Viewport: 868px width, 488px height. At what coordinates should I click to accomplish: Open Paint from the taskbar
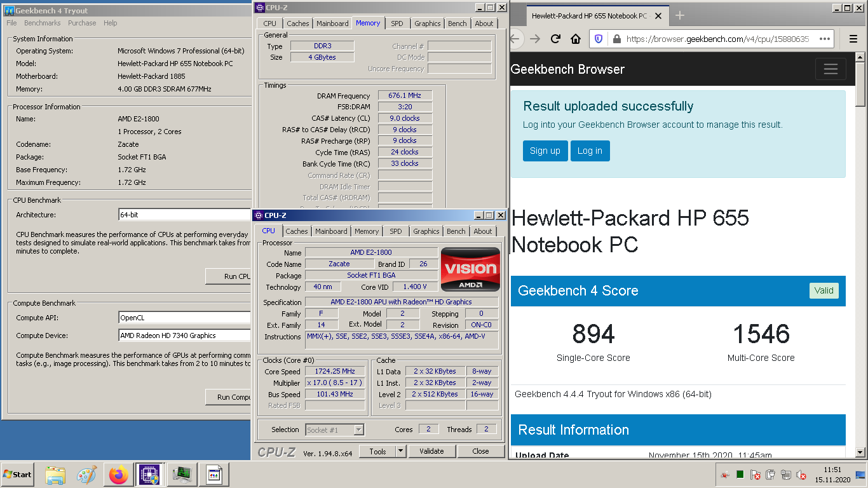[x=86, y=475]
